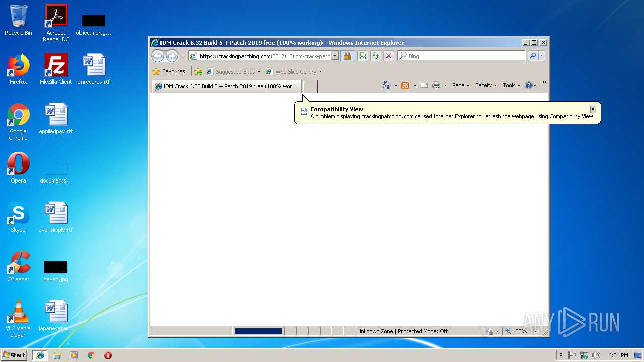
Task: Click the Print icon
Action: (436, 85)
